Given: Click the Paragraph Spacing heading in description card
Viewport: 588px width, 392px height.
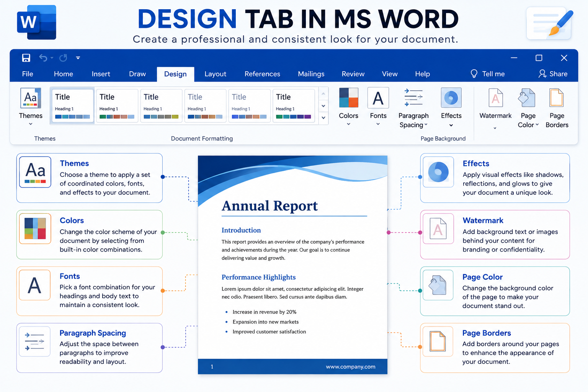Looking at the screenshot, I should click(93, 333).
